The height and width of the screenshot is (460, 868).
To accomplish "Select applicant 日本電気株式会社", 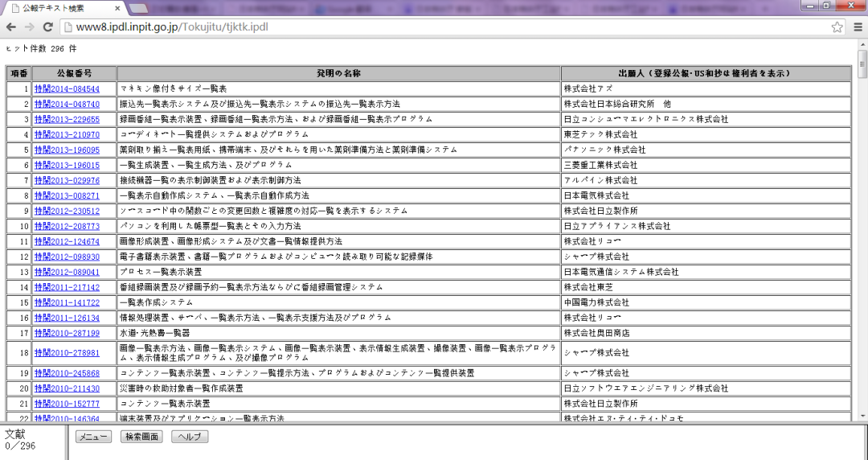I will [x=596, y=195].
